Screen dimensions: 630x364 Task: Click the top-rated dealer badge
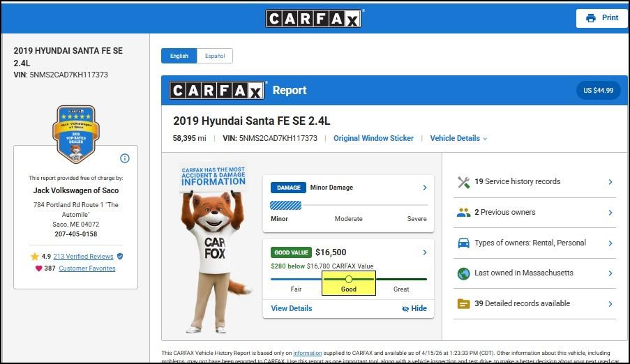76,134
